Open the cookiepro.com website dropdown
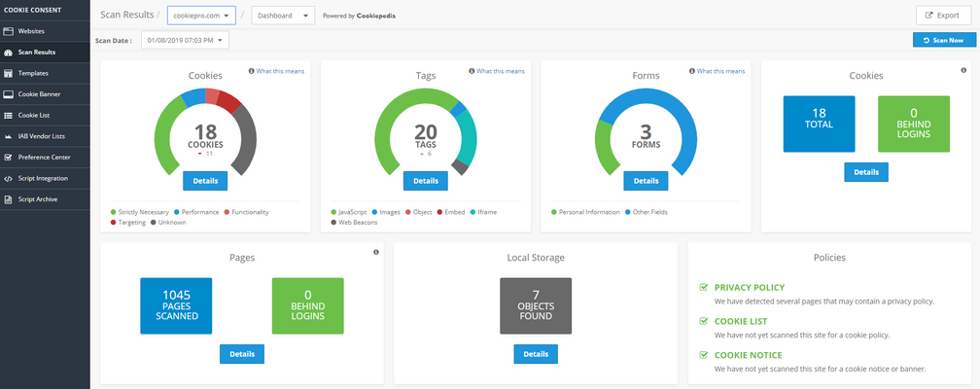 point(201,16)
